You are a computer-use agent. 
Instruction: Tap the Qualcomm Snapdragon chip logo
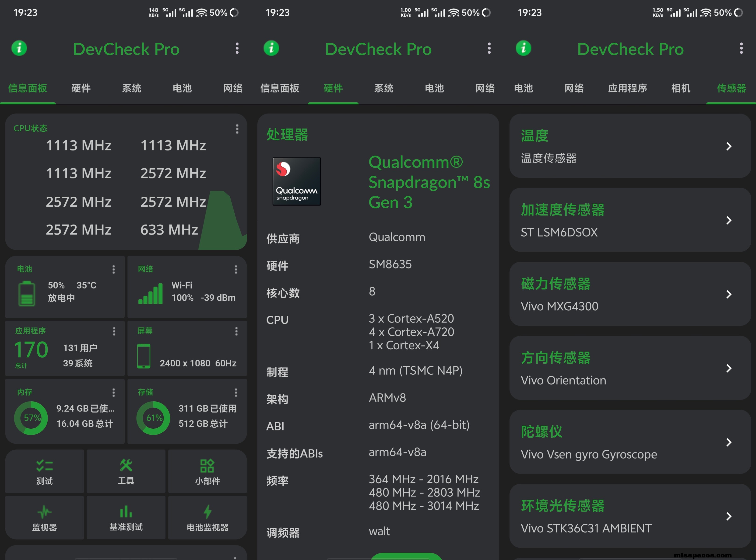(x=296, y=181)
